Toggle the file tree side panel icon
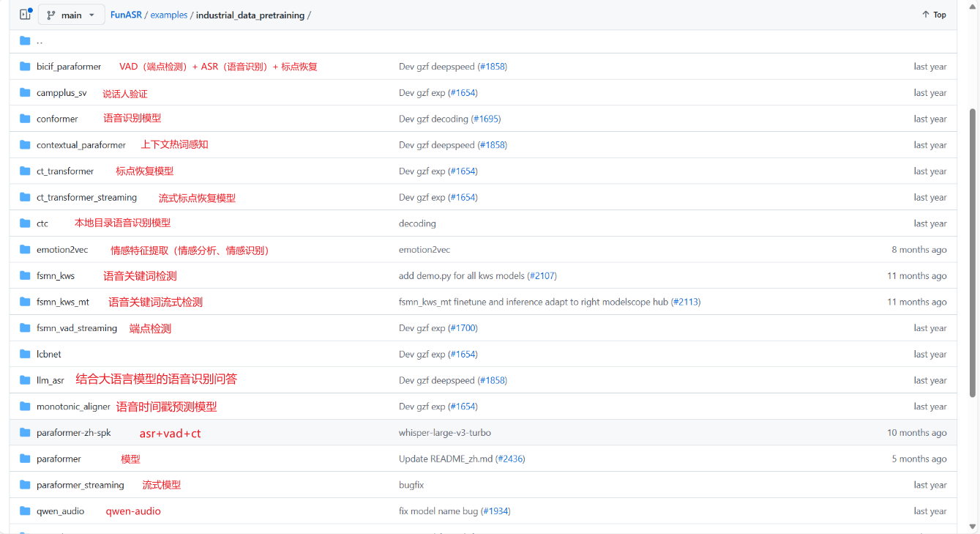Image resolution: width=980 pixels, height=534 pixels. 25,15
